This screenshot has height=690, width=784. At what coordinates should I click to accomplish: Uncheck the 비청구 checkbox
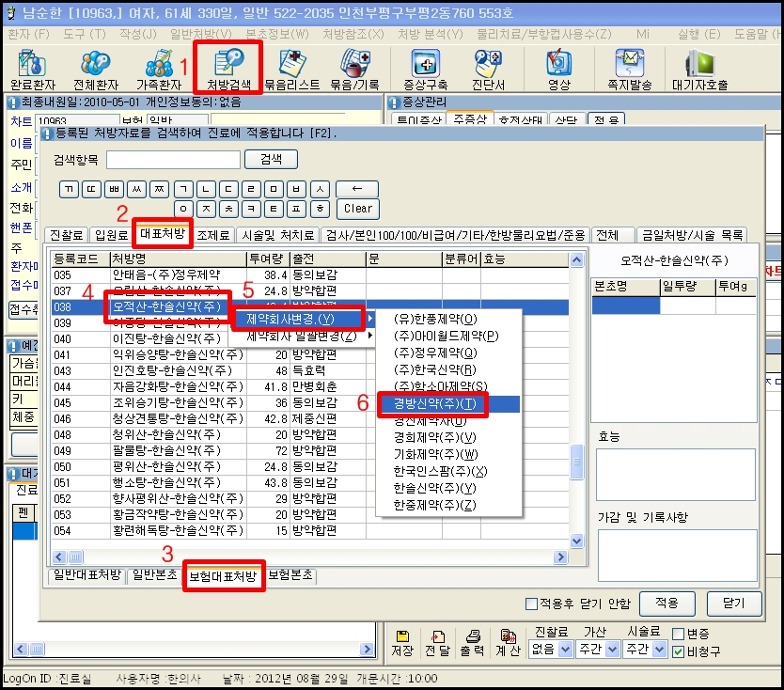point(679,651)
